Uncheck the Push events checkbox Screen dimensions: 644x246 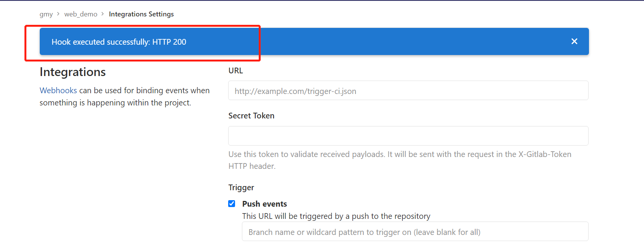tap(232, 204)
